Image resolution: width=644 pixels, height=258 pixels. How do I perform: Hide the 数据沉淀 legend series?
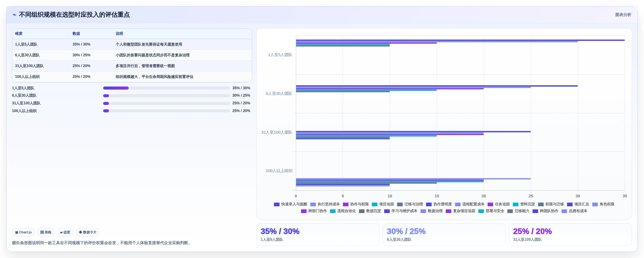pos(370,211)
